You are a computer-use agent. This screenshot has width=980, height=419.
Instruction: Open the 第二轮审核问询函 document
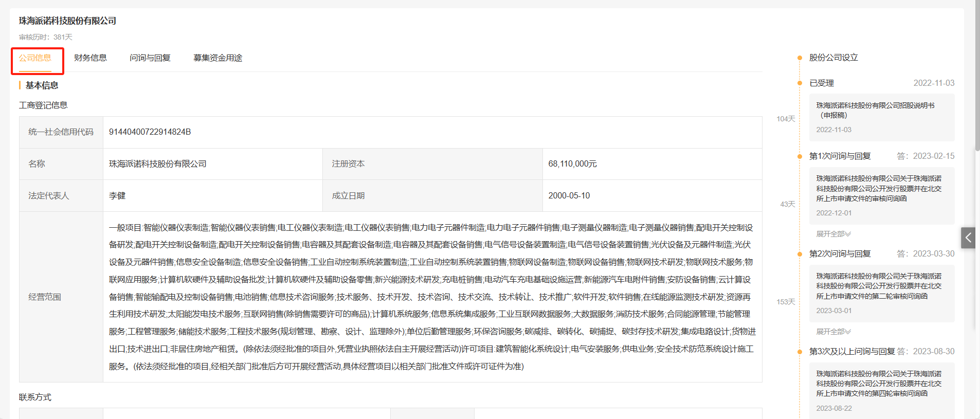point(882,293)
